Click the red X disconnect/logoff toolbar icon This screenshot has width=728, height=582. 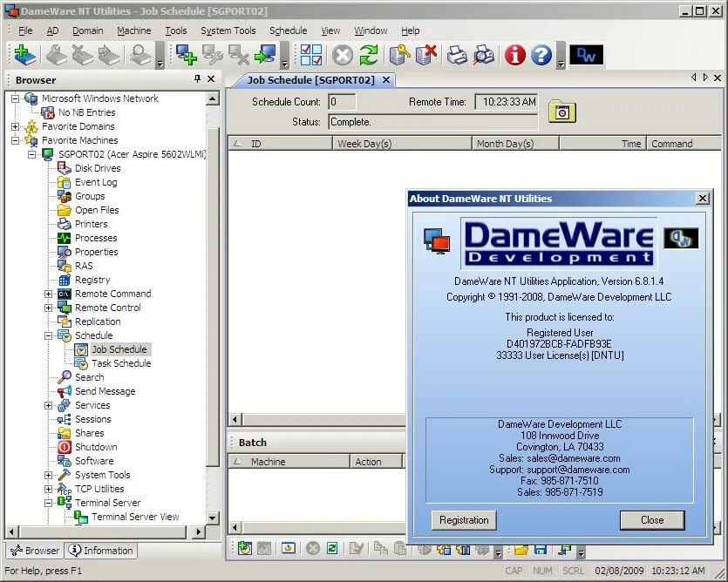426,55
